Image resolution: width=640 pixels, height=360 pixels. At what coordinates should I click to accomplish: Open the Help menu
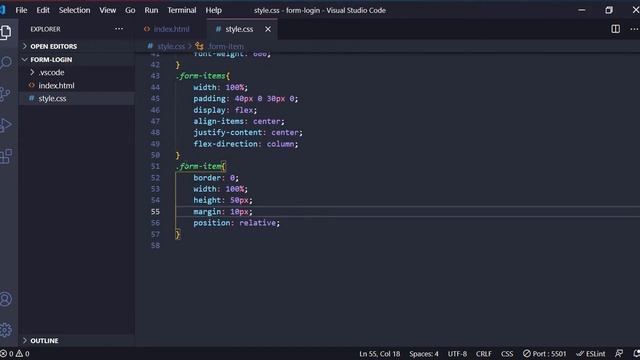(213, 10)
